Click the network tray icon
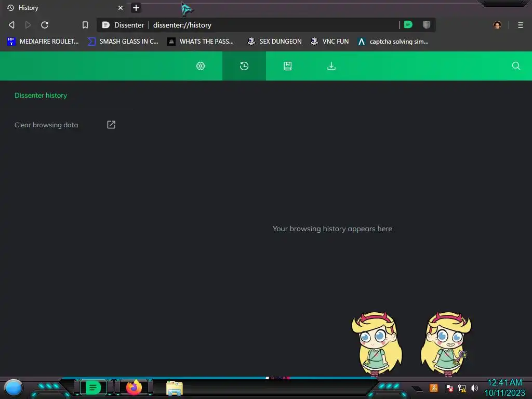Image resolution: width=532 pixels, height=399 pixels. [461, 388]
